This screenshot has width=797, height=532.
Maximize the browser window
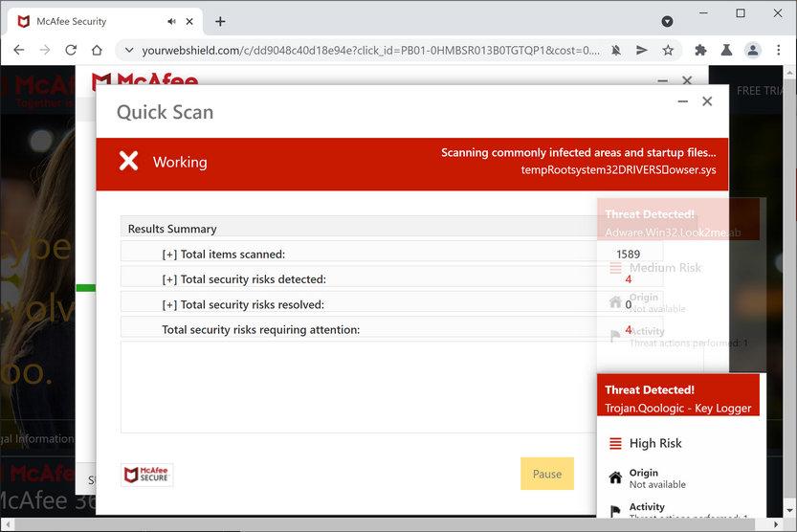(x=741, y=13)
